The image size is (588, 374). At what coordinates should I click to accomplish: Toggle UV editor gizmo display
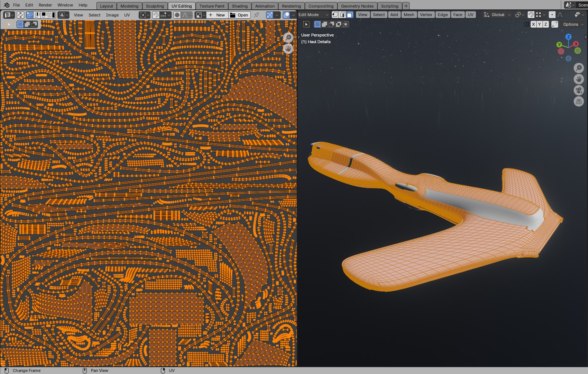[269, 15]
